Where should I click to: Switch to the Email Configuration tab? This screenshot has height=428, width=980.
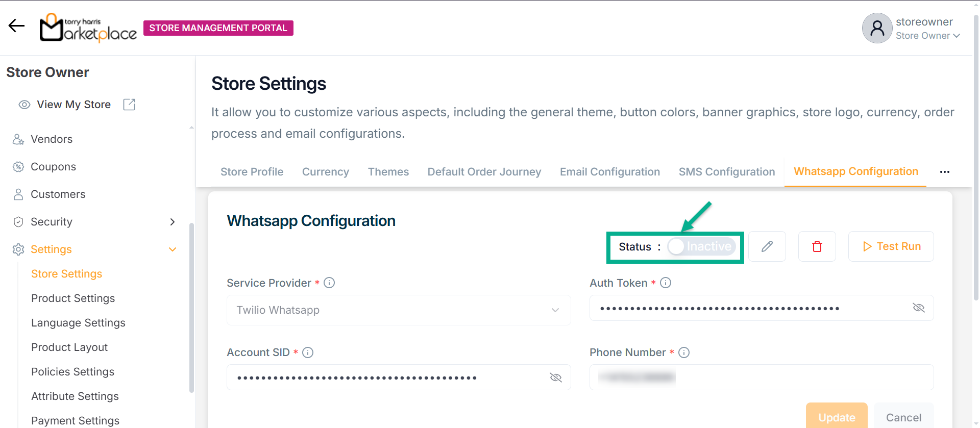tap(609, 172)
